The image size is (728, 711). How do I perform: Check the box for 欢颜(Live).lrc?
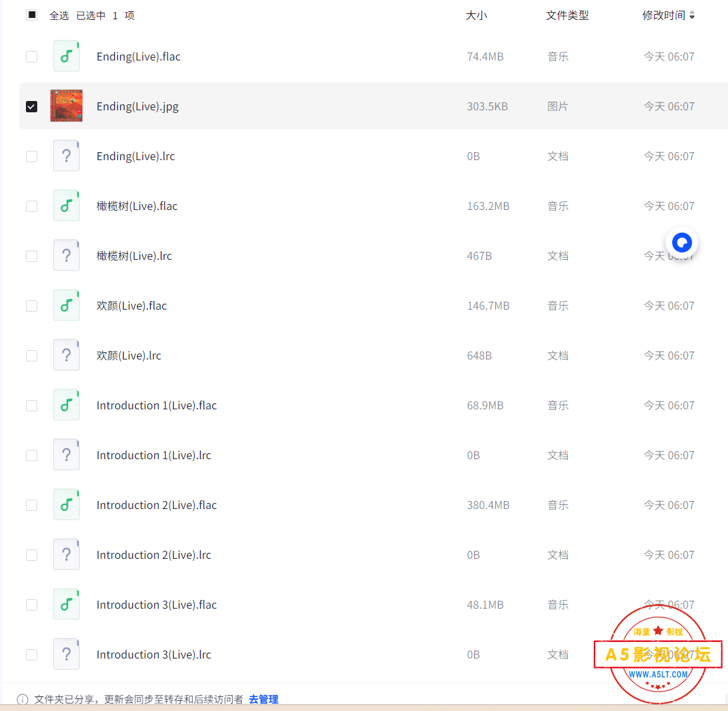click(31, 356)
